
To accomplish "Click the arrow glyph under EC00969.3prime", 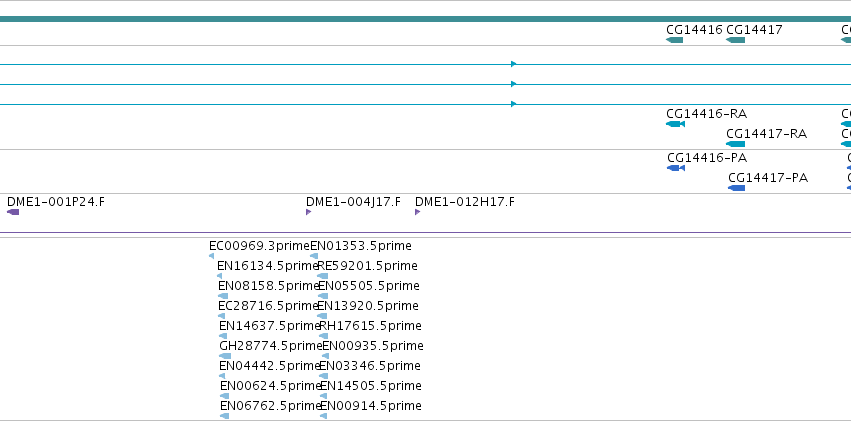I will tap(211, 256).
